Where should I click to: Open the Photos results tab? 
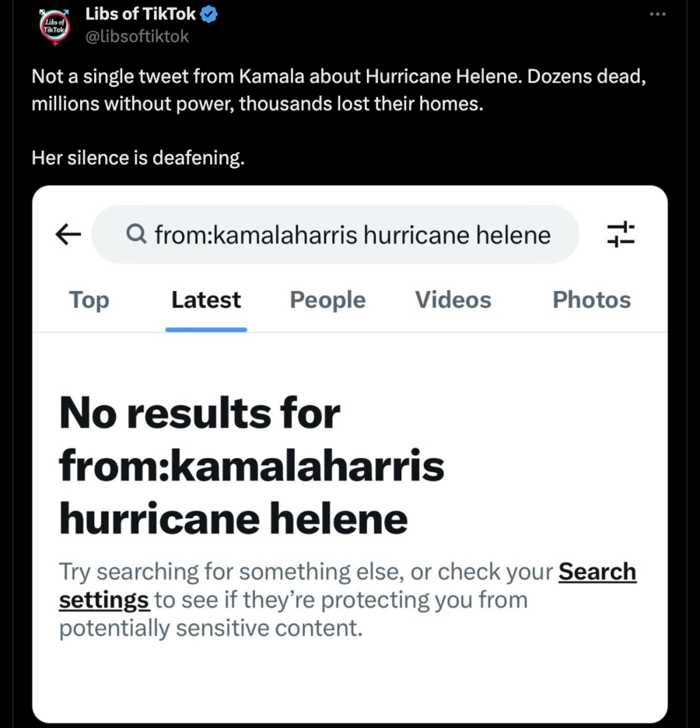coord(591,299)
